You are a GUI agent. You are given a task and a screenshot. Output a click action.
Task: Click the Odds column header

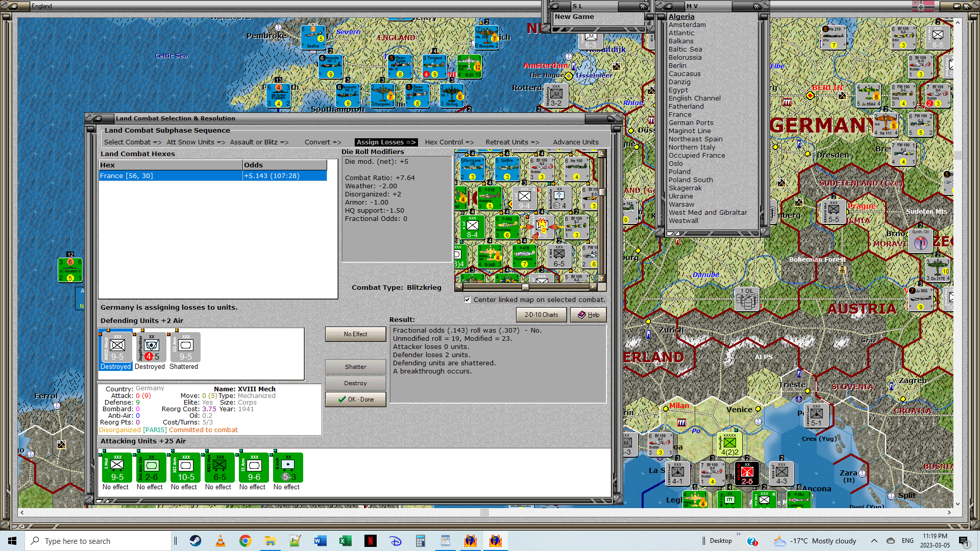point(284,165)
